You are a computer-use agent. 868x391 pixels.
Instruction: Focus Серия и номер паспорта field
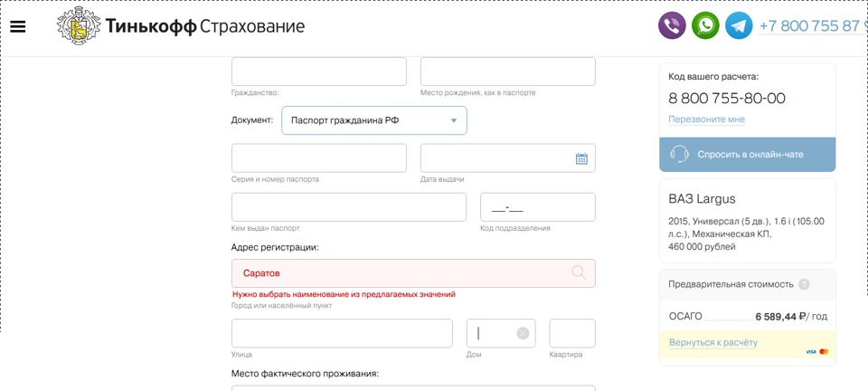click(319, 158)
